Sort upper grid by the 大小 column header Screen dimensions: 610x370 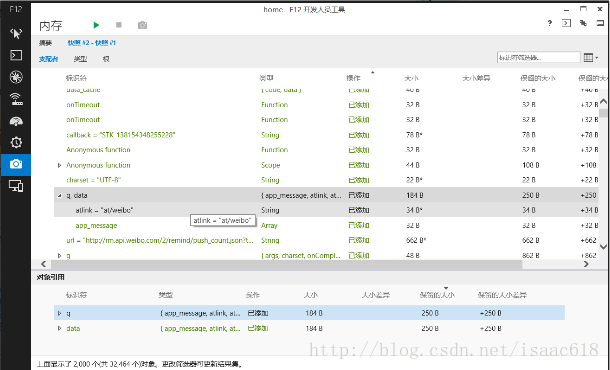412,78
